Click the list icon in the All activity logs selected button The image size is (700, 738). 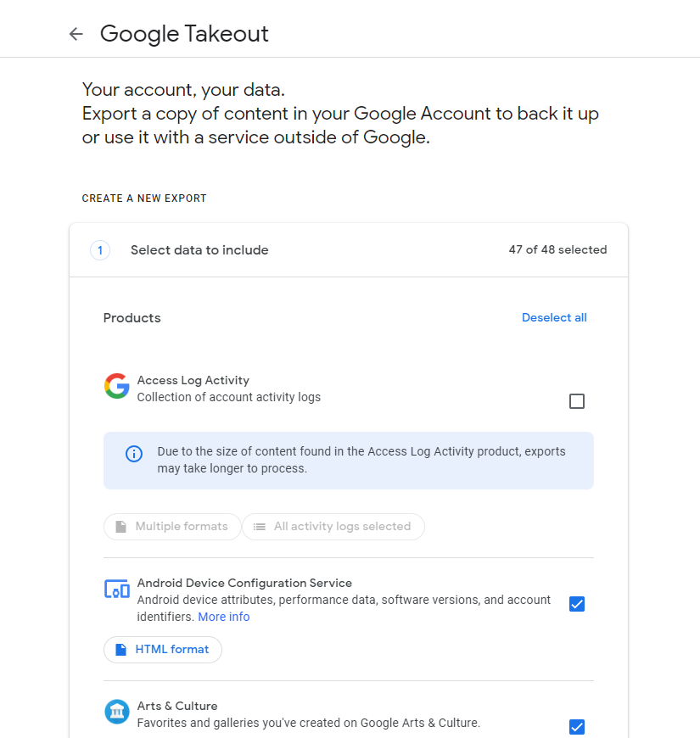(260, 527)
